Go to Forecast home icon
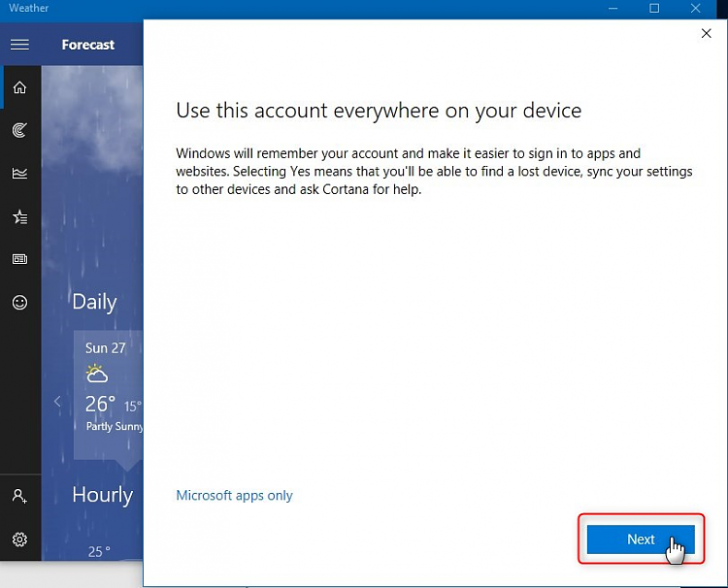The height and width of the screenshot is (588, 728). click(19, 87)
